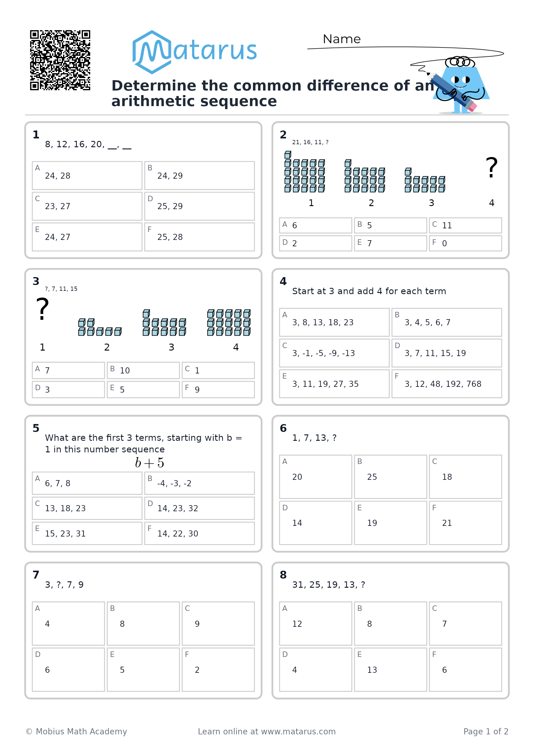
Task: Click the large question mark in problem 3
Action: pos(42,308)
